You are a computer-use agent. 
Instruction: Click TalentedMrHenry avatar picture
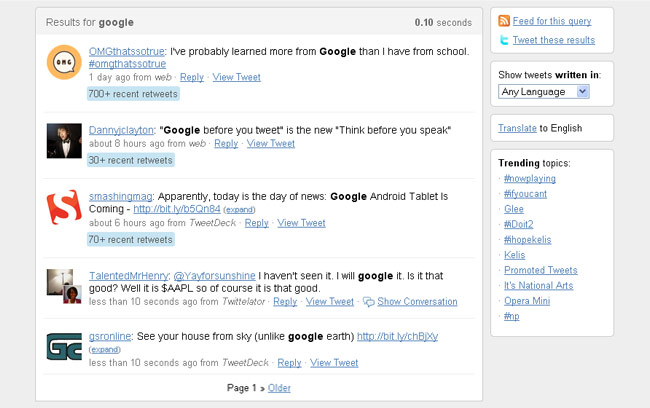tap(64, 287)
